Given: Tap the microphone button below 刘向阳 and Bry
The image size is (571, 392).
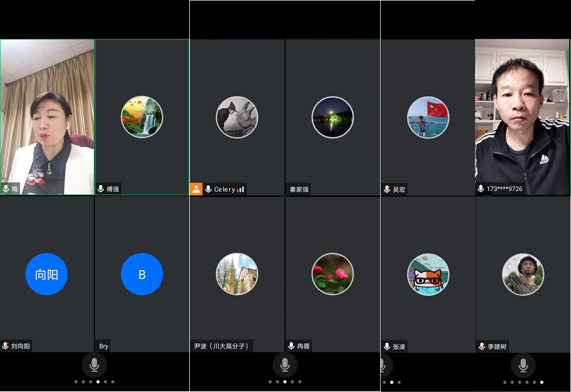Looking at the screenshot, I should coord(94,365).
